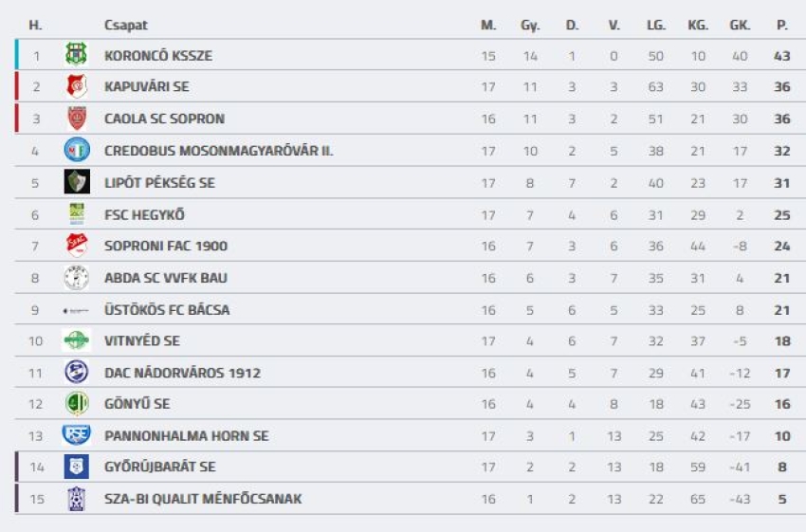Open Vitnyéd SE team page

[x=141, y=340]
